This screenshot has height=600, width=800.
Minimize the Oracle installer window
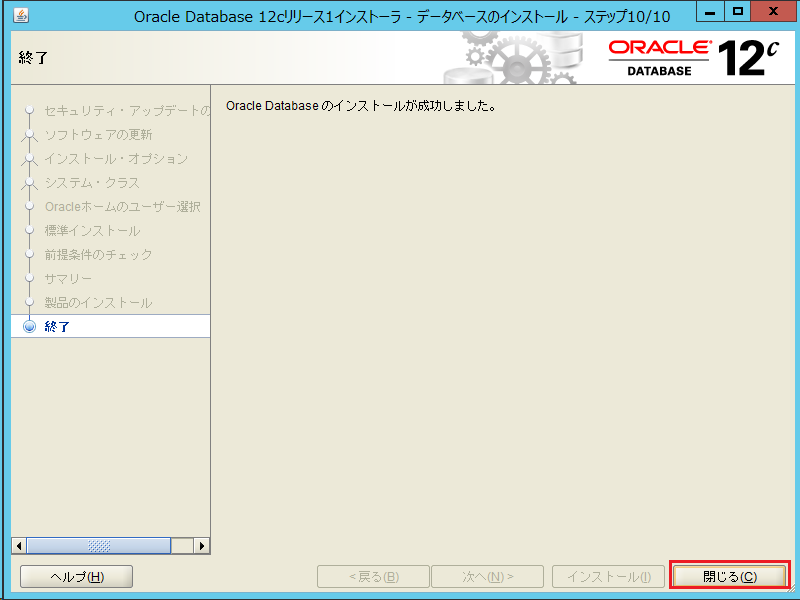coord(710,12)
